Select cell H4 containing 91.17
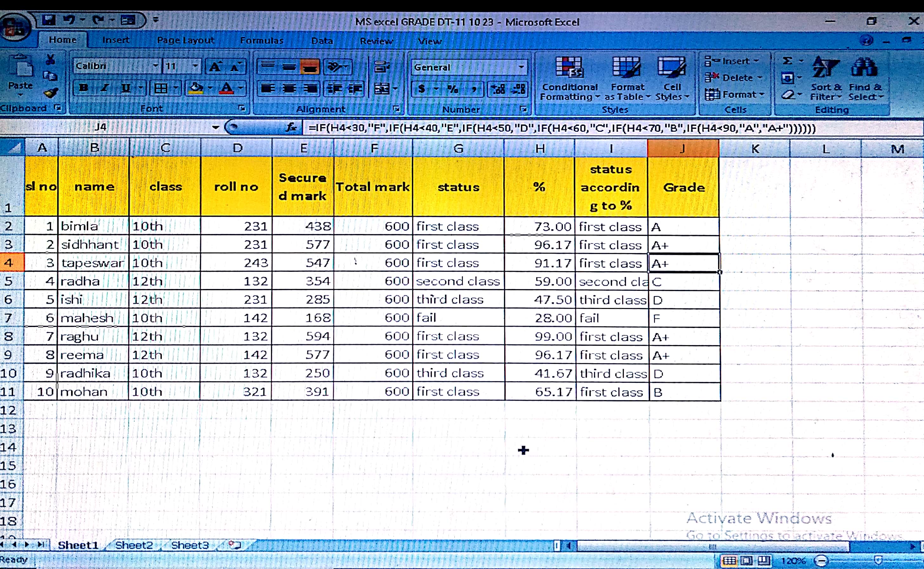This screenshot has height=569, width=924. pos(539,263)
